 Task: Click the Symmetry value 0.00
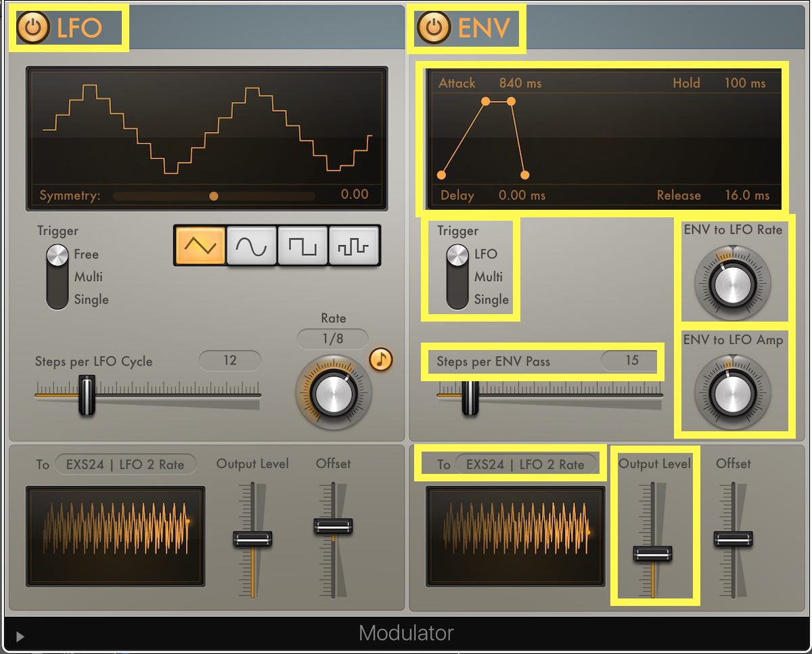click(355, 194)
